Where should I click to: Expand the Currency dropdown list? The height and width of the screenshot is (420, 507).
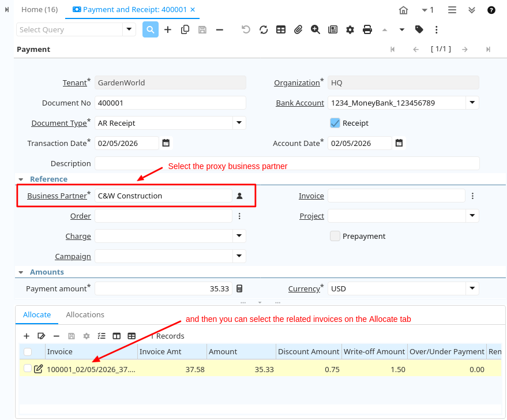472,288
